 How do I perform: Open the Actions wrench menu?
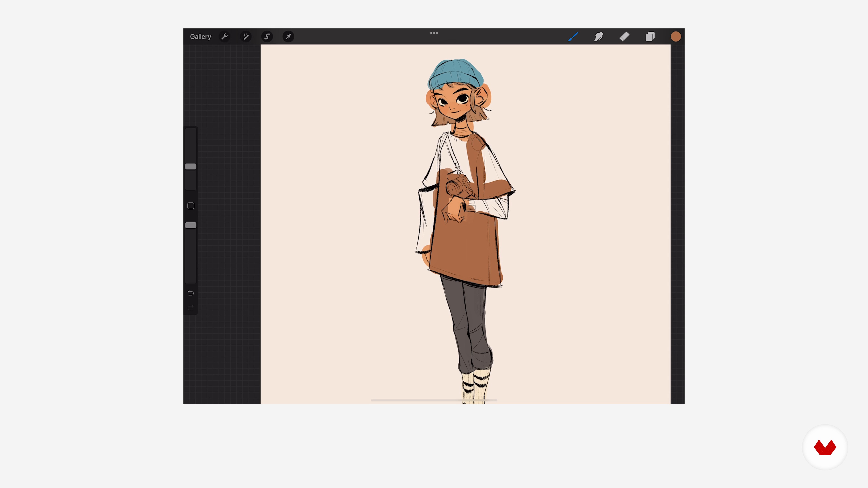(x=224, y=36)
